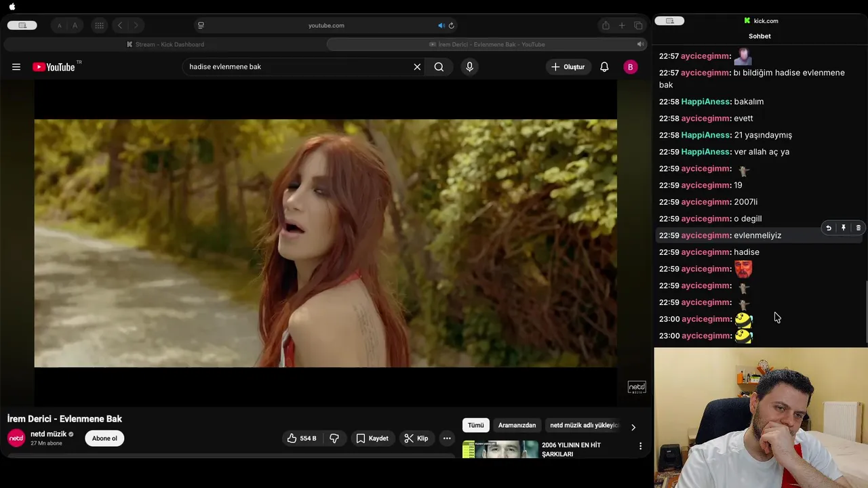The height and width of the screenshot is (488, 868).
Task: Open the Safari start page grid icon
Action: [99, 26]
